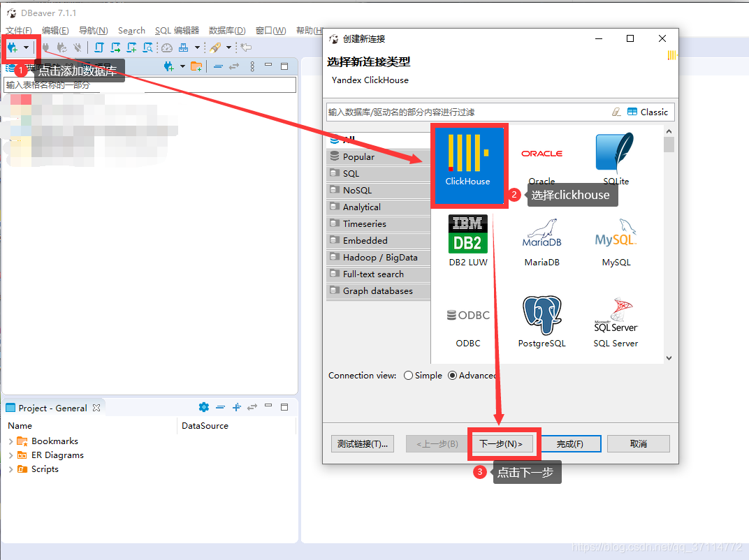Click the clear filter eraser icon in dialog
749x560 pixels.
click(617, 112)
